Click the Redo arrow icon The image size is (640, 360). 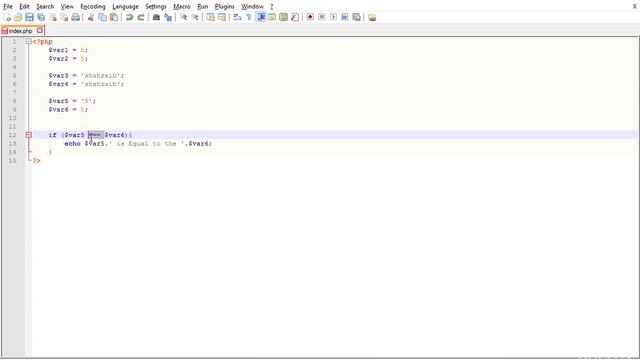[141, 17]
